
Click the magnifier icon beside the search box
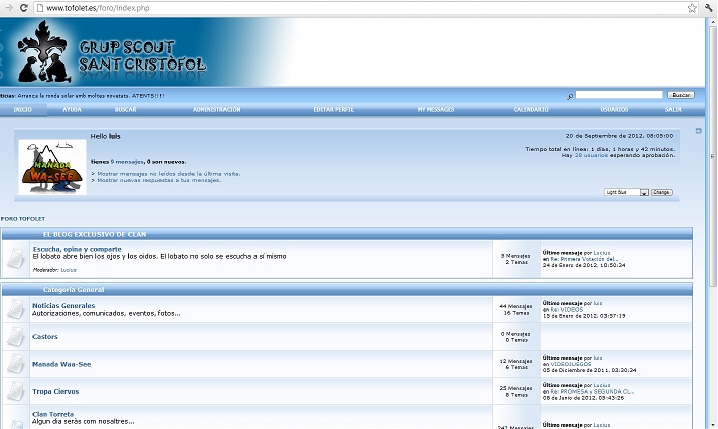pyautogui.click(x=570, y=96)
